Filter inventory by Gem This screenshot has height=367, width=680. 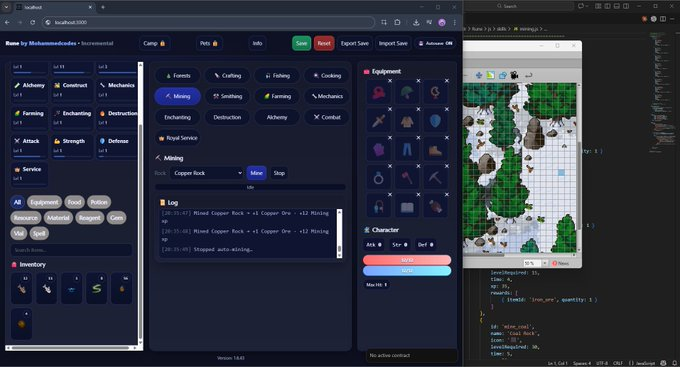tap(116, 218)
